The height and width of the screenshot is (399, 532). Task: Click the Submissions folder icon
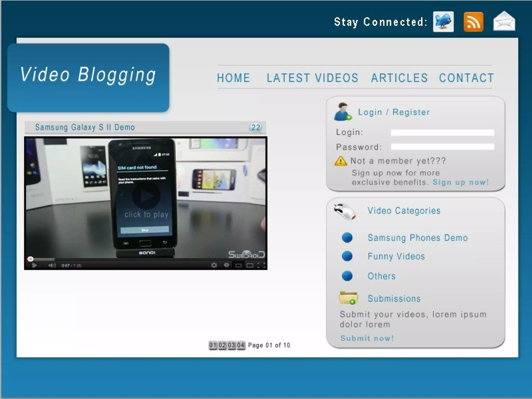pos(348,298)
